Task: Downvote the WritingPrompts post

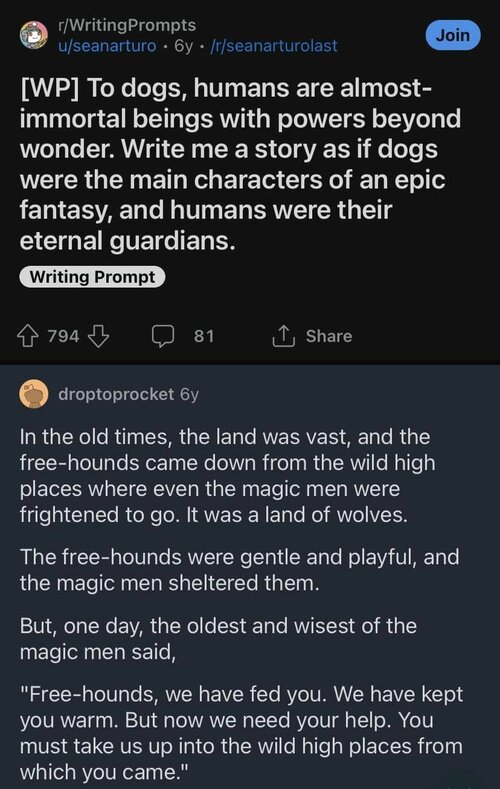Action: click(99, 336)
